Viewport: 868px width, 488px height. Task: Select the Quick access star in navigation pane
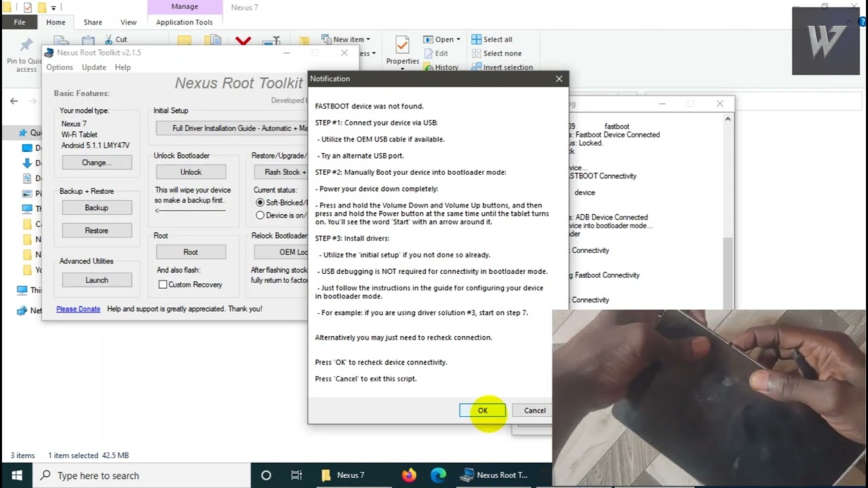24,133
